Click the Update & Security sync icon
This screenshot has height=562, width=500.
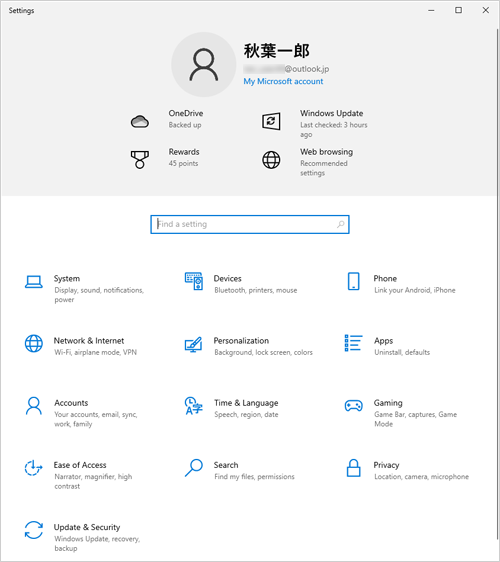34,530
